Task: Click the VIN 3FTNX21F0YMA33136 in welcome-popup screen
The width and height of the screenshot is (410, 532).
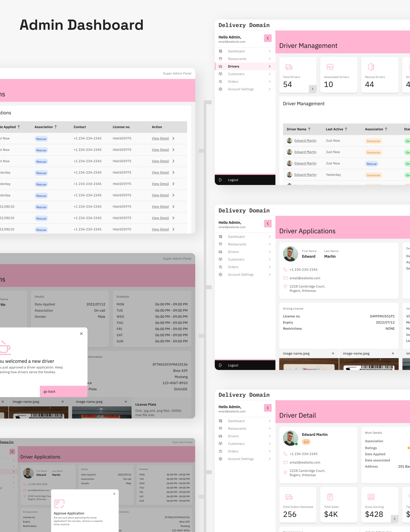Action: coord(170,364)
